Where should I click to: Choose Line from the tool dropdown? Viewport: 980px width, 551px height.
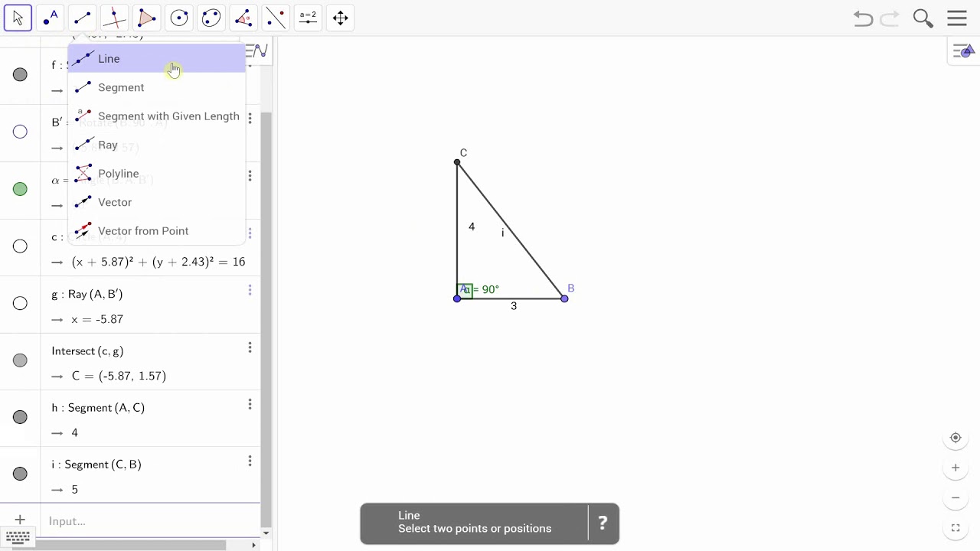157,58
